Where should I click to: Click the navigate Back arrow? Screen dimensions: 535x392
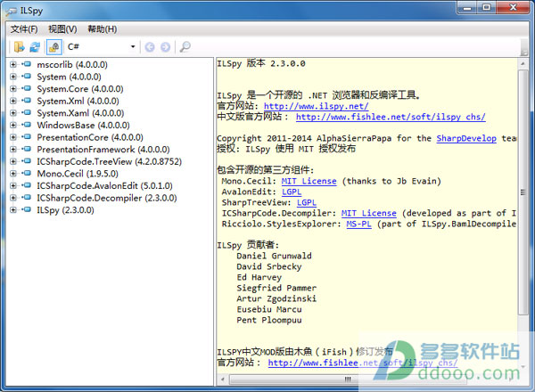[x=150, y=47]
